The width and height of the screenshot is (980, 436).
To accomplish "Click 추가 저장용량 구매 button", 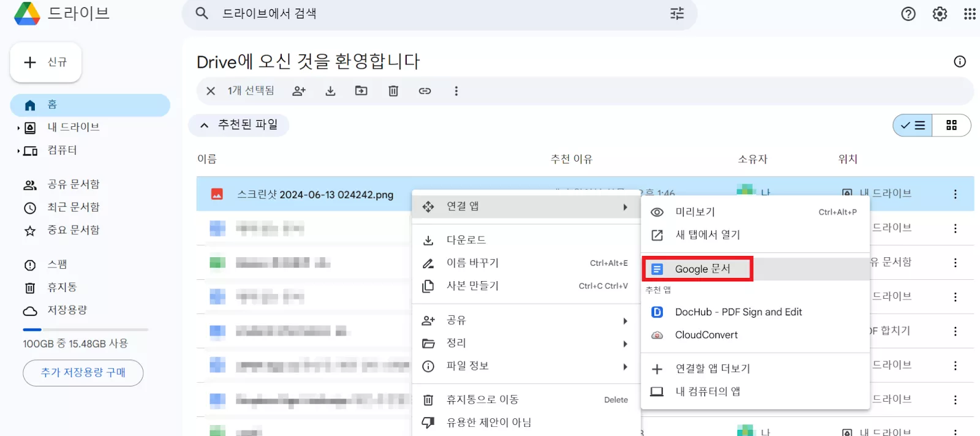I will [x=83, y=373].
